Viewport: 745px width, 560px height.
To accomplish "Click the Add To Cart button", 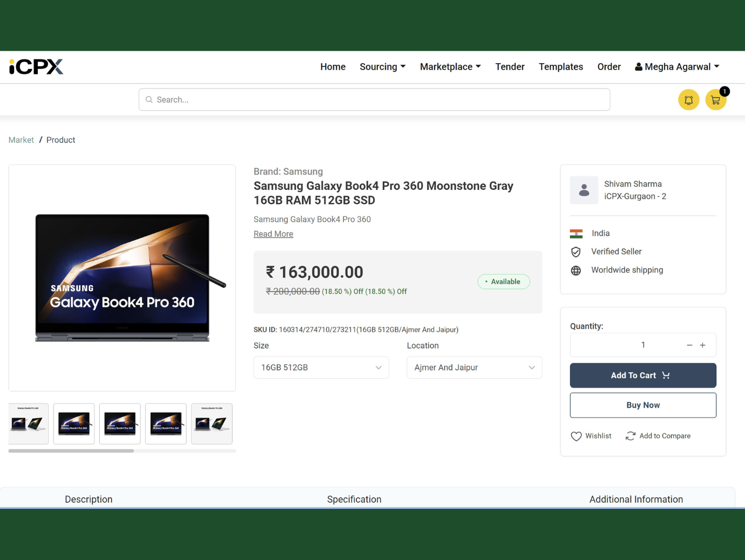I will point(643,375).
